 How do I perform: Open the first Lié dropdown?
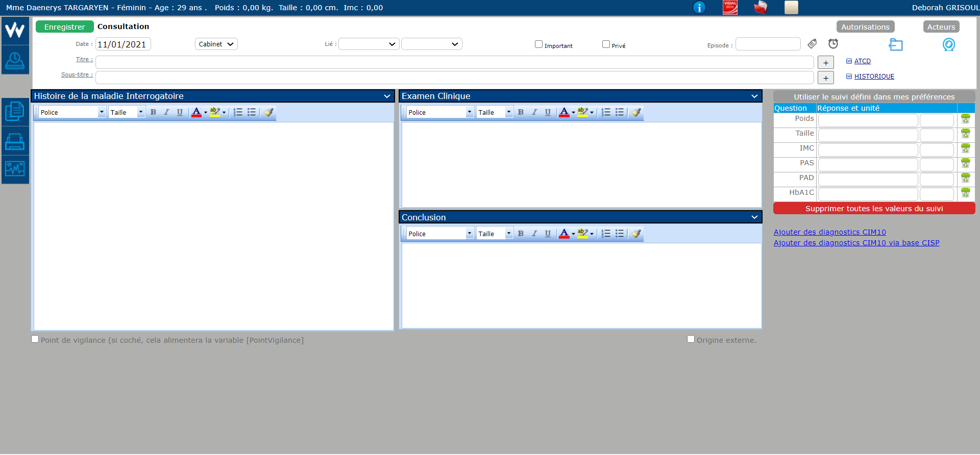[369, 44]
